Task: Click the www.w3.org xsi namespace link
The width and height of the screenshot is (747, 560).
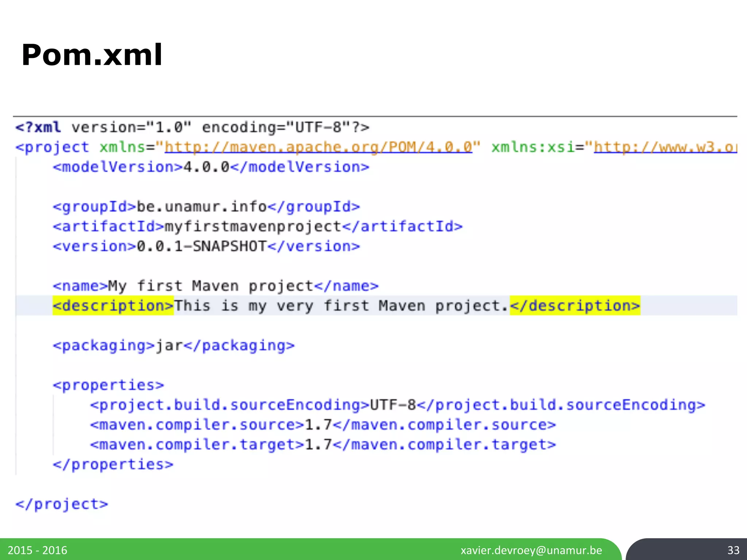Action: click(x=665, y=147)
